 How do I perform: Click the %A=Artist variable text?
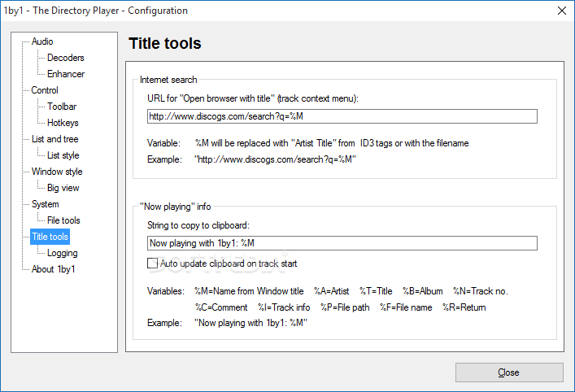pyautogui.click(x=332, y=291)
